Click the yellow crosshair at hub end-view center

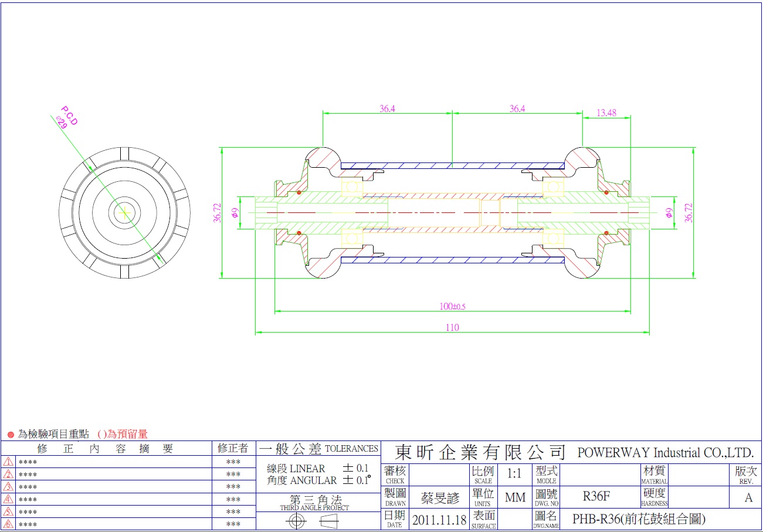coord(124,213)
